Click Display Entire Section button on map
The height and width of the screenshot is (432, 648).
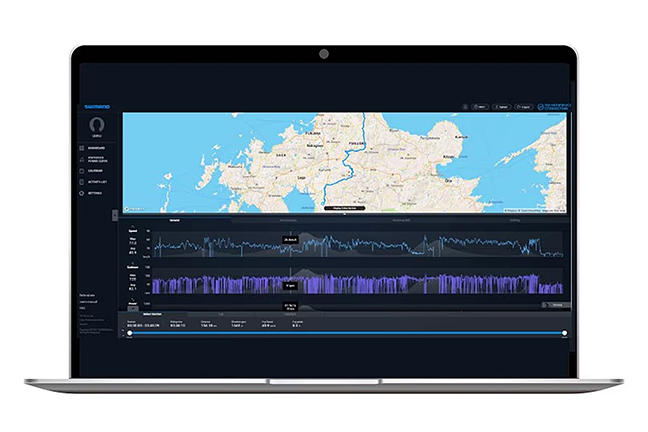[345, 208]
